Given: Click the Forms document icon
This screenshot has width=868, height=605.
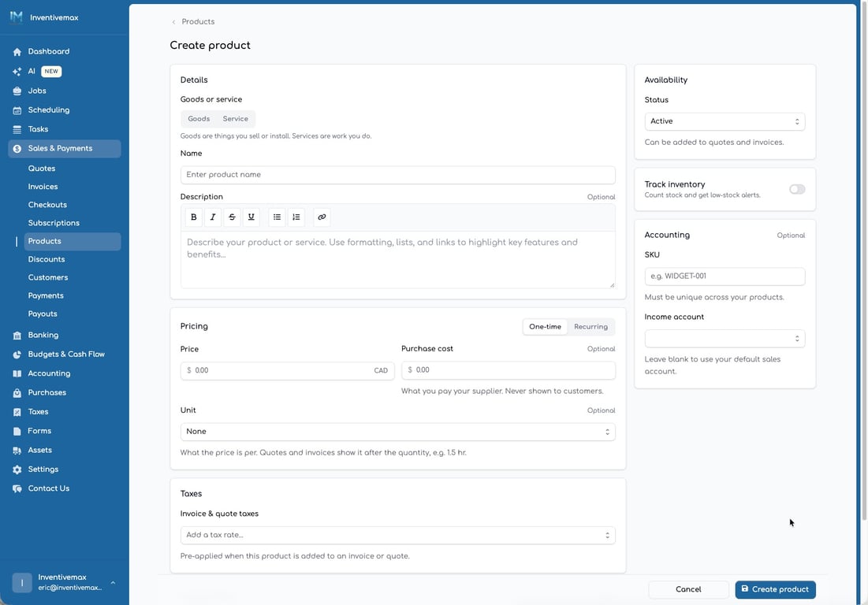Looking at the screenshot, I should tap(17, 431).
